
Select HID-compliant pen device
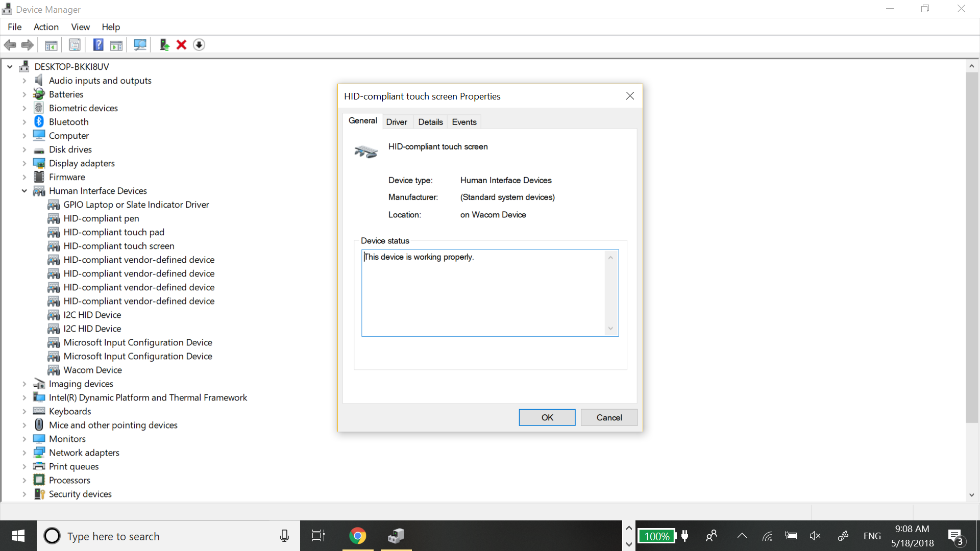pyautogui.click(x=101, y=218)
